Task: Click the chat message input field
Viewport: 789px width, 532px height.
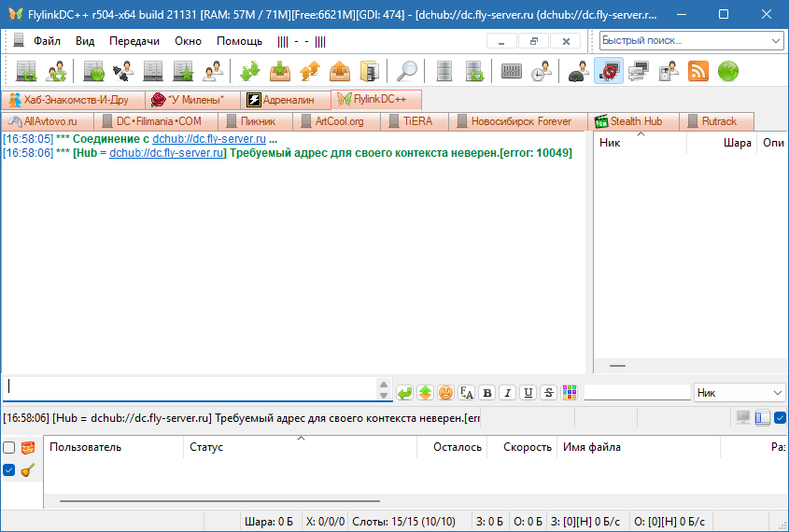Action: coord(191,388)
